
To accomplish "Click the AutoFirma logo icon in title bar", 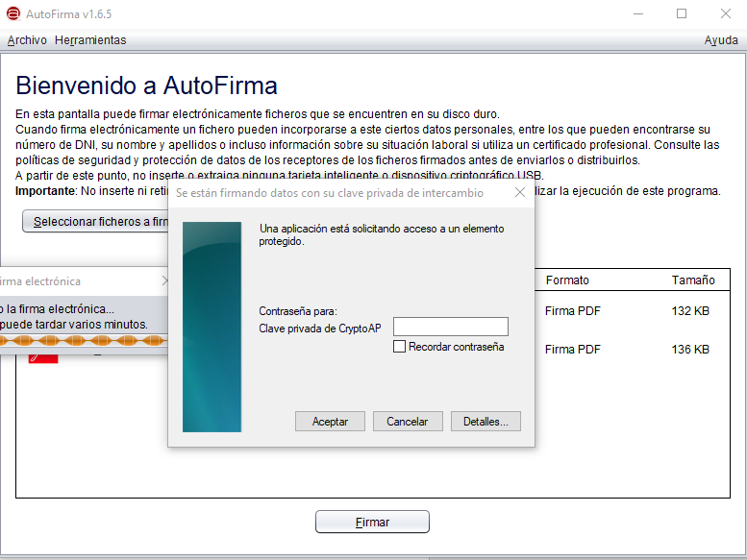I will pos(13,13).
